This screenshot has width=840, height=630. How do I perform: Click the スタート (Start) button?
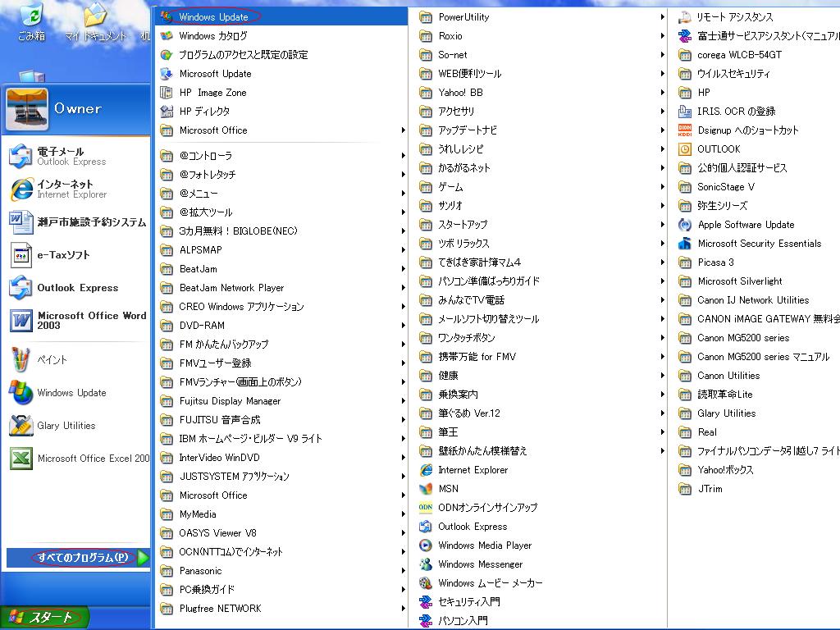coord(44,618)
